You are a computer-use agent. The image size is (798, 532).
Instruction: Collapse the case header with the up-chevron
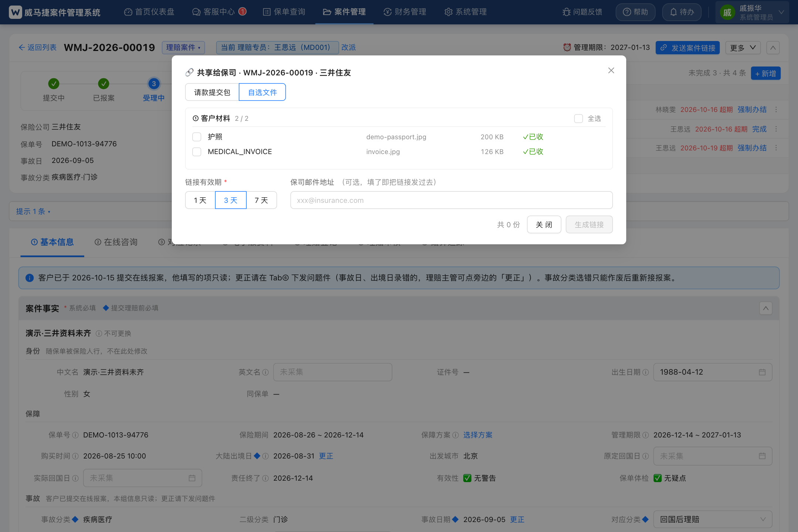773,48
